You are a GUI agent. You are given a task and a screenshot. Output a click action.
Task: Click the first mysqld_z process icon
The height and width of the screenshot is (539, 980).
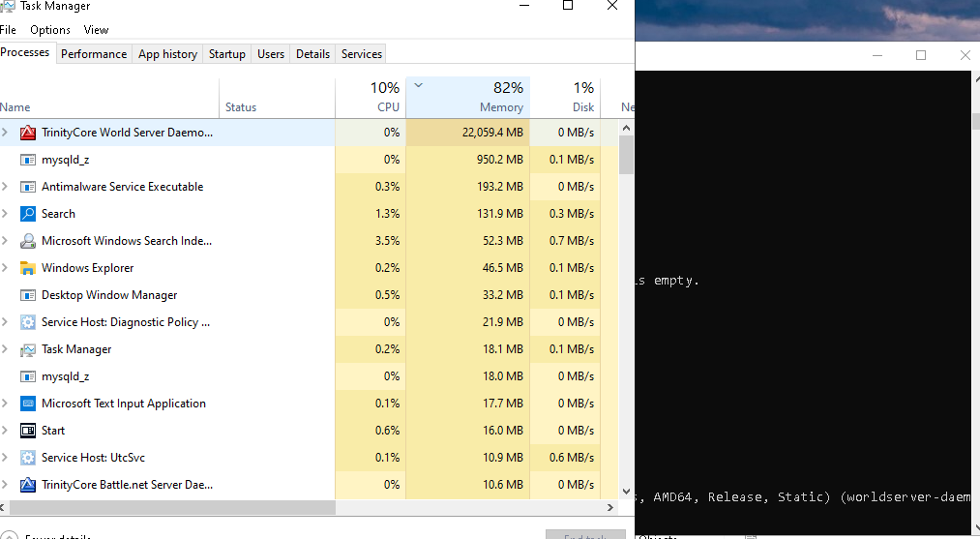27,160
